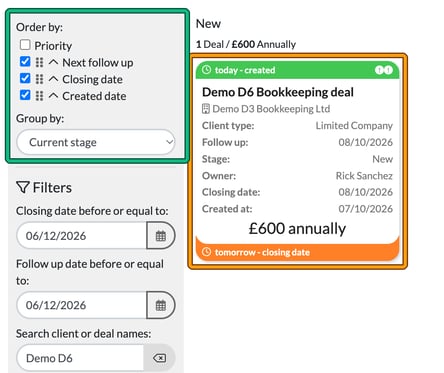Click the priority exclamation badge on deal card
The width and height of the screenshot is (444, 373).
click(x=384, y=70)
